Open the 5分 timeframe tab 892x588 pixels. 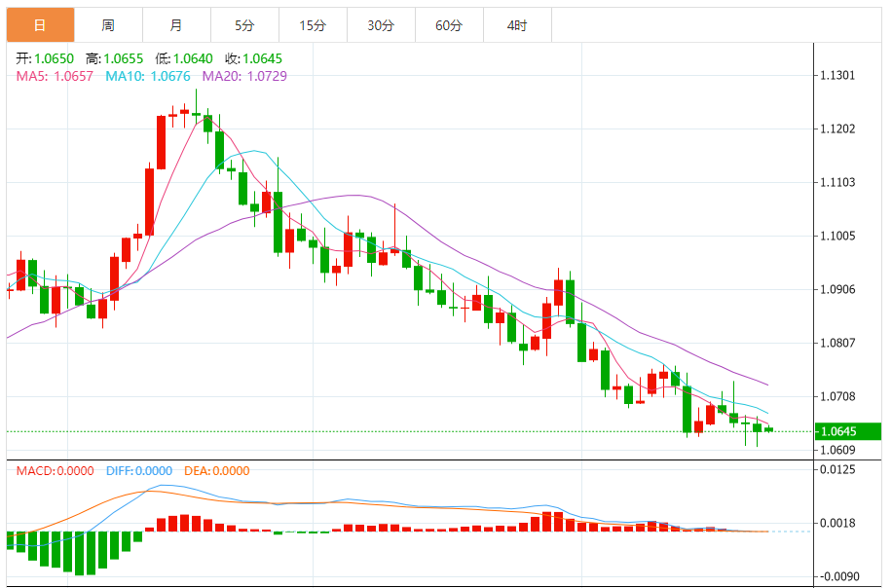(x=245, y=25)
